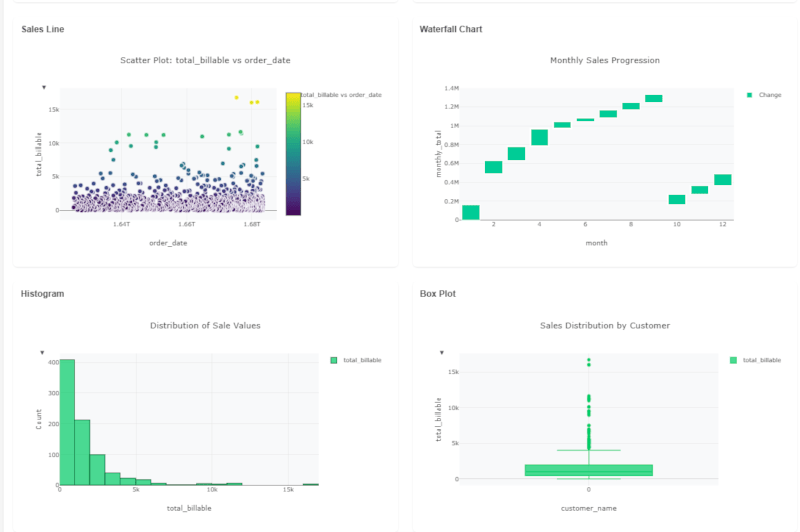This screenshot has height=532, width=800.
Task: Expand the histogram triangle menu
Action: (x=43, y=353)
